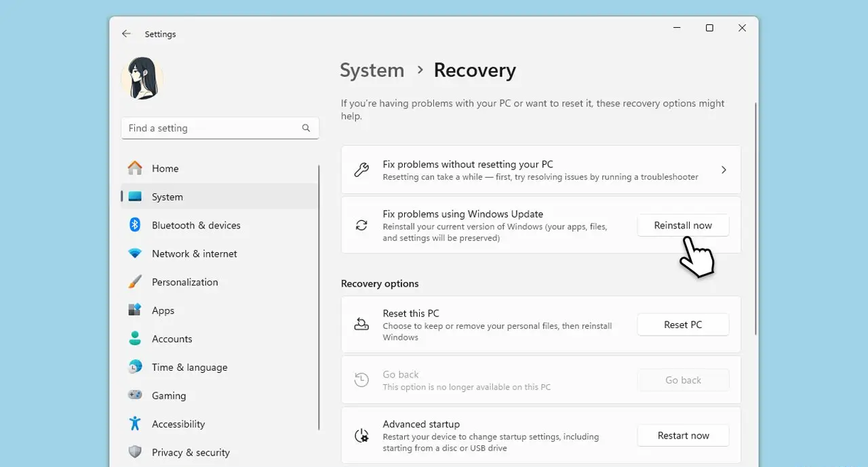The height and width of the screenshot is (467, 868).
Task: Open the user profile avatar
Action: [x=142, y=78]
